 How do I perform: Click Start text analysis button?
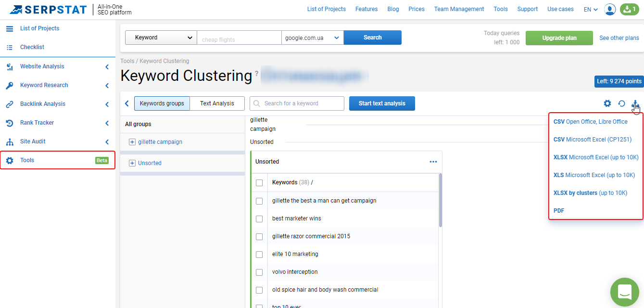(382, 103)
